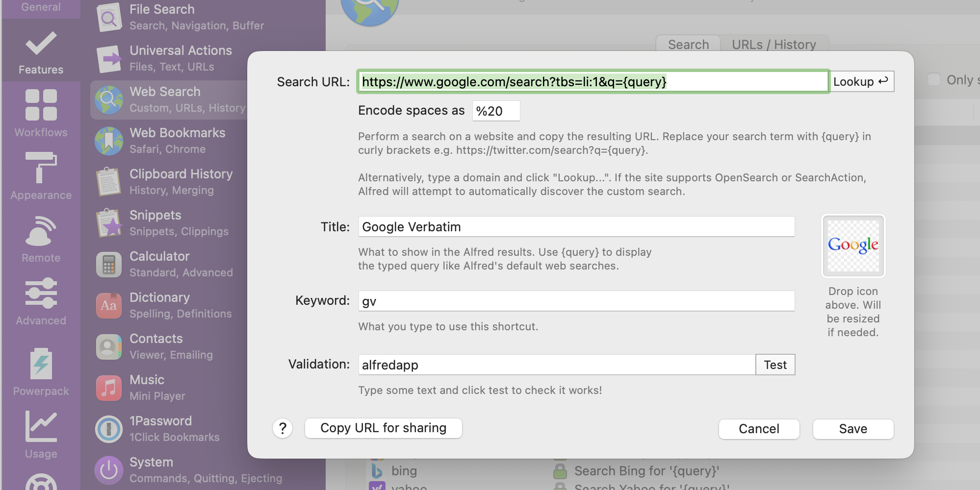Image resolution: width=980 pixels, height=490 pixels.
Task: Click Test to validate the search
Action: click(x=775, y=365)
